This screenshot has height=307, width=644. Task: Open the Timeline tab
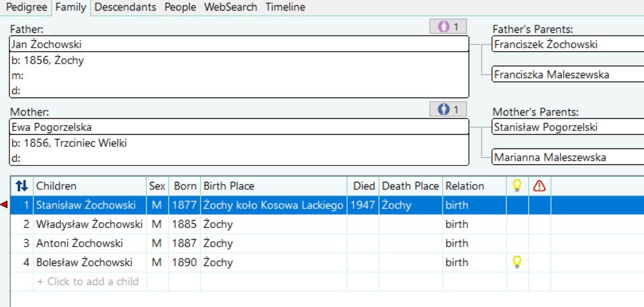[x=285, y=7]
